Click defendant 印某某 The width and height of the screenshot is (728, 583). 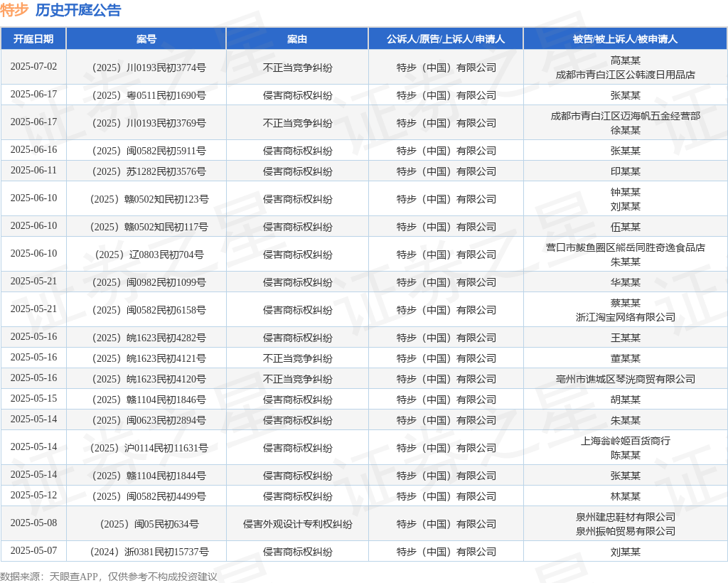click(626, 171)
